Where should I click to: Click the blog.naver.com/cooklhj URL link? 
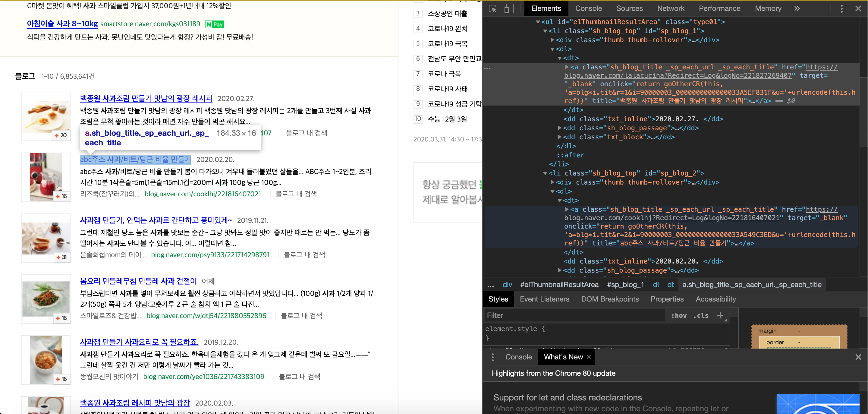coord(203,194)
